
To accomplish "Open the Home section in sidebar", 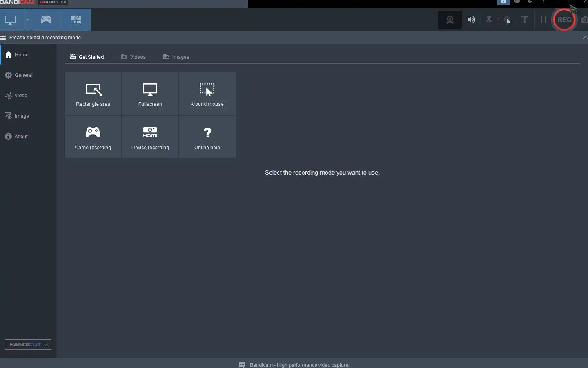I will (28, 55).
